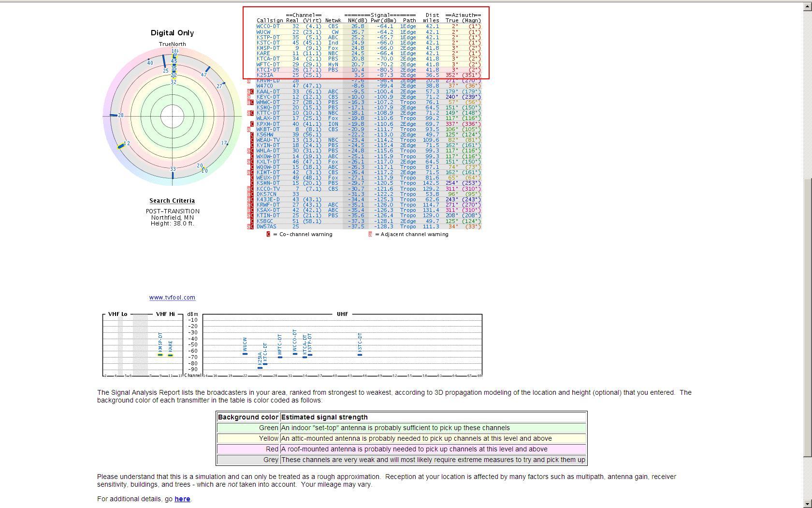The image size is (812, 508).
Task: Click the WEUX-DT callsign
Action: (x=268, y=178)
